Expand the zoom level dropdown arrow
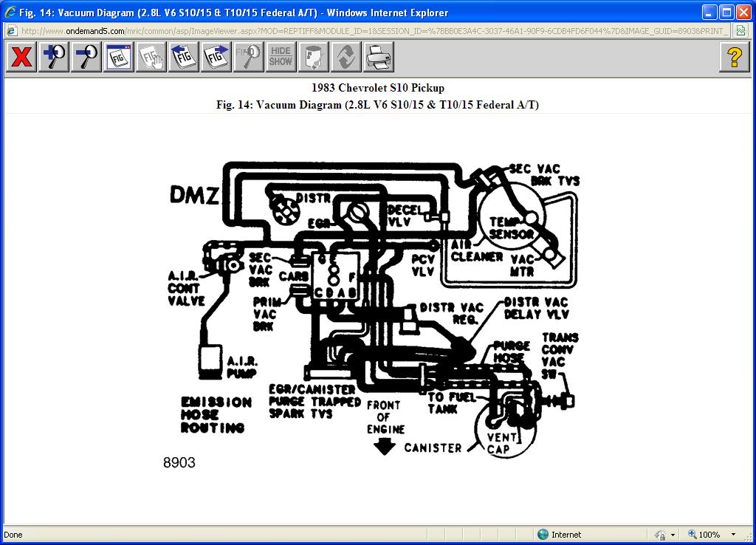Screen dimensions: 756x545 coord(733,535)
